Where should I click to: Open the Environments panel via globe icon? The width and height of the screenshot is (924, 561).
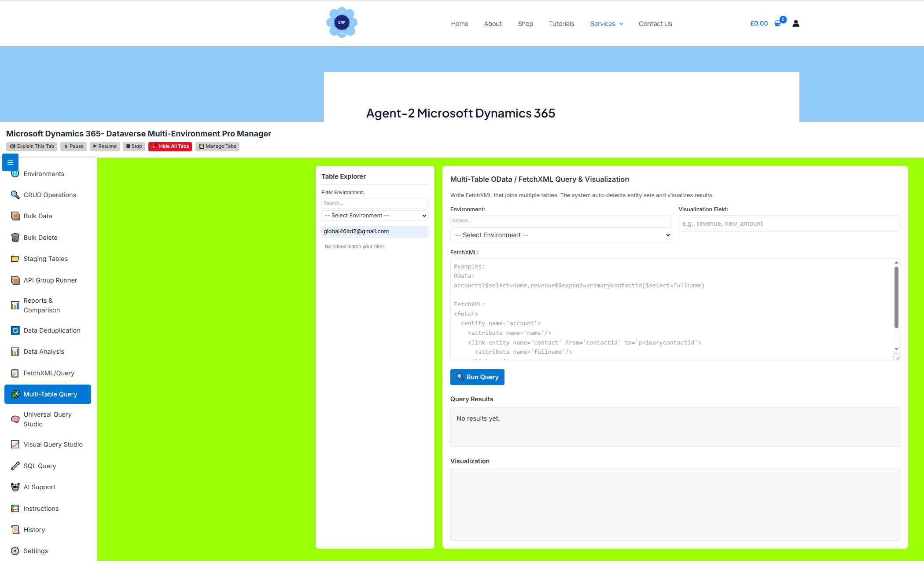tap(15, 173)
